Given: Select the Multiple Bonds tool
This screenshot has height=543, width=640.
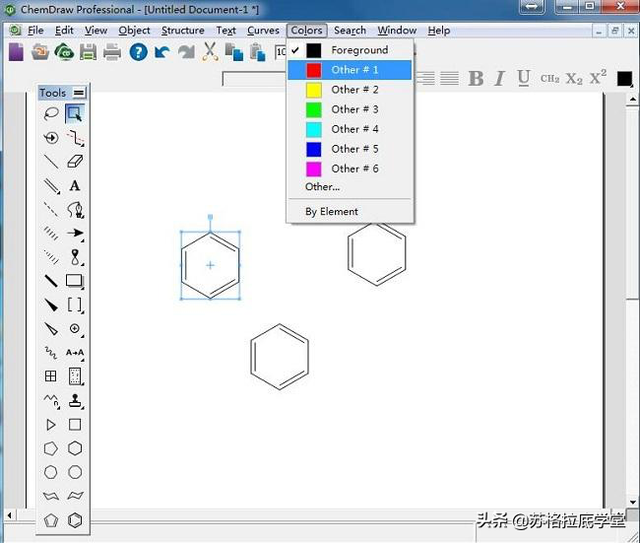Looking at the screenshot, I should click(x=51, y=186).
